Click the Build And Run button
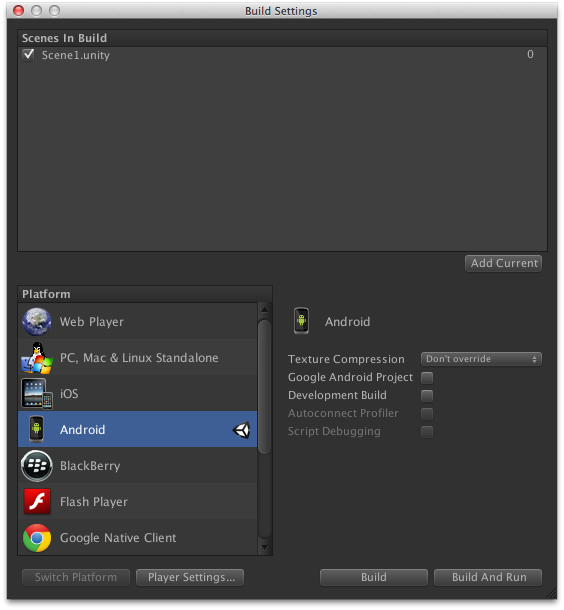 point(488,577)
